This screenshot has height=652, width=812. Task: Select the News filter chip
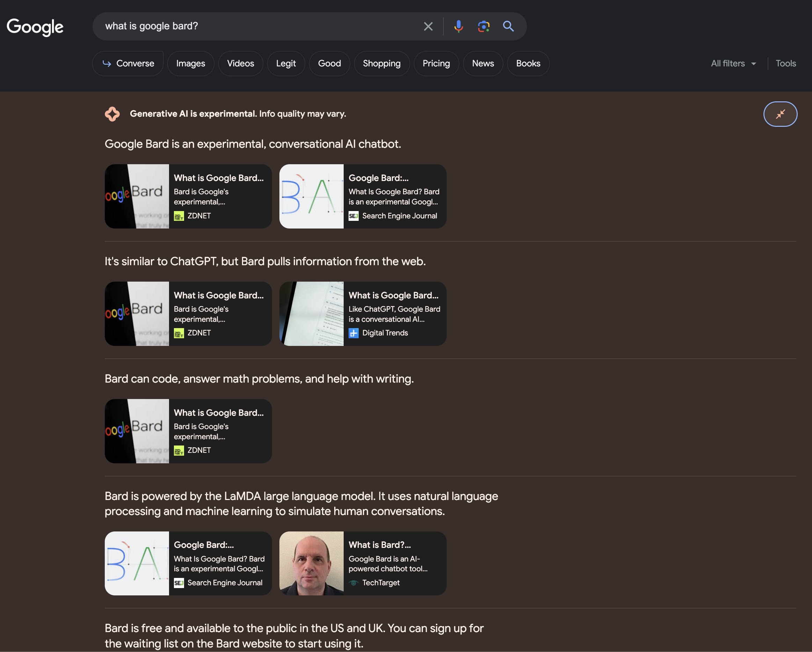483,63
